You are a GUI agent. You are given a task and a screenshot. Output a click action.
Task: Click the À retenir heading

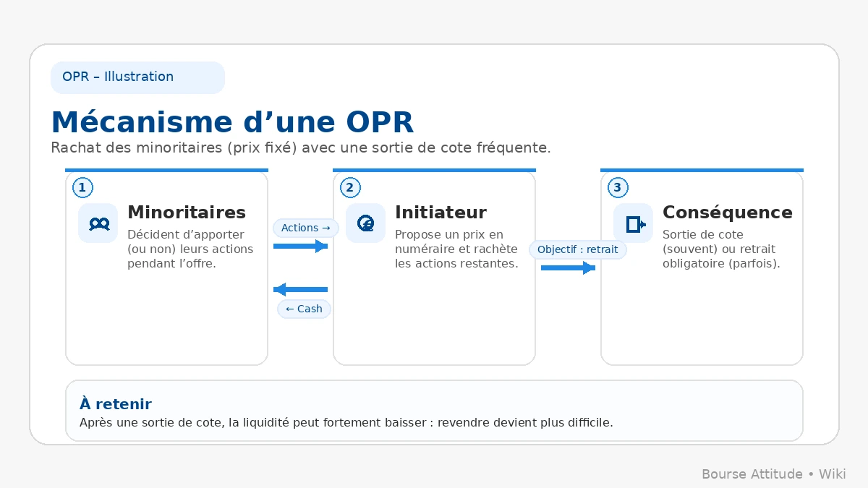[x=116, y=404]
